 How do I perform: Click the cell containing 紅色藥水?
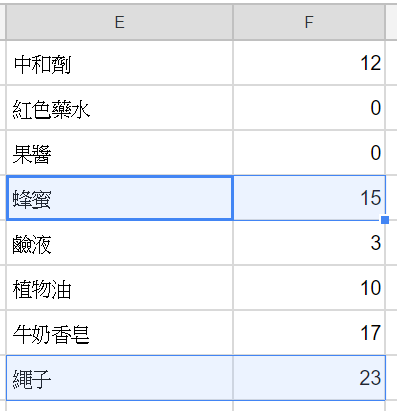point(120,108)
